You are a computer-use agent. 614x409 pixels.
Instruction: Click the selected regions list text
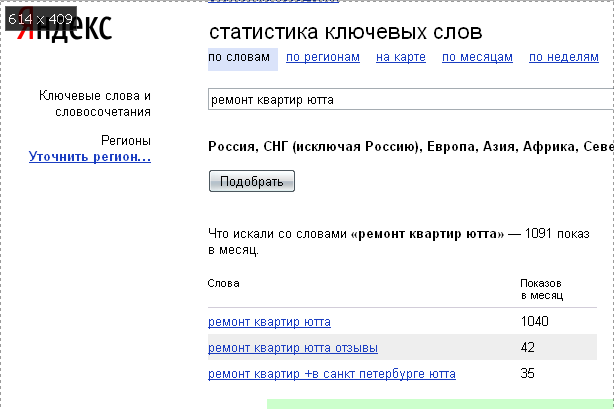coord(410,148)
